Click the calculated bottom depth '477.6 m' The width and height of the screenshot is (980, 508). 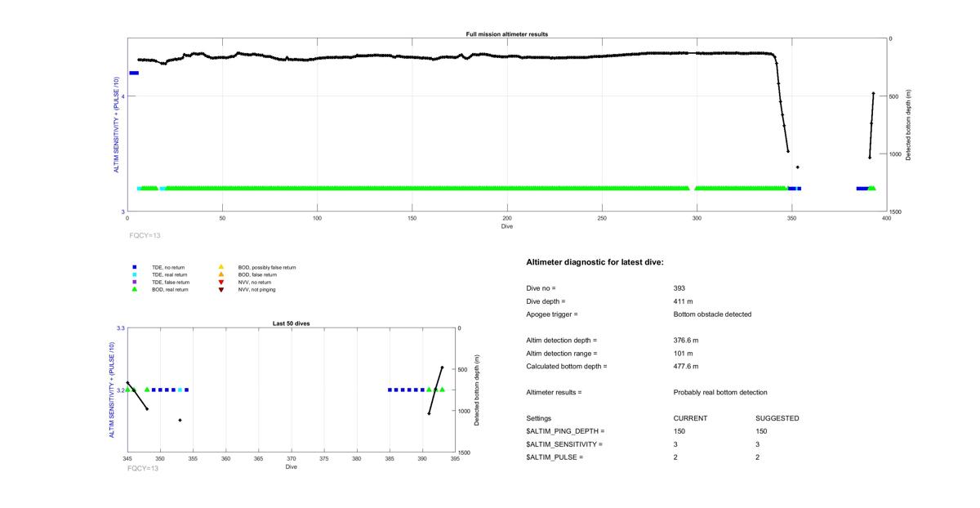click(686, 367)
